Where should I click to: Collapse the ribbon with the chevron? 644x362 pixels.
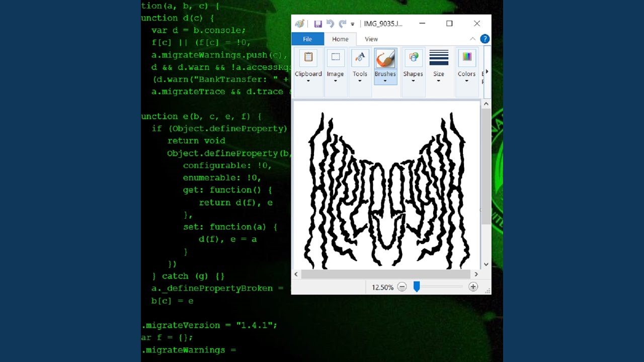click(x=472, y=39)
